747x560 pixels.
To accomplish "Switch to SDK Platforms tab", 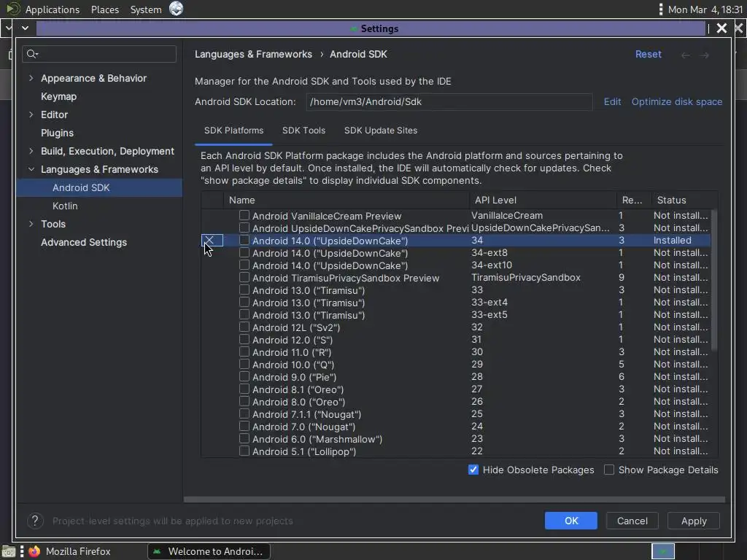I will (233, 131).
